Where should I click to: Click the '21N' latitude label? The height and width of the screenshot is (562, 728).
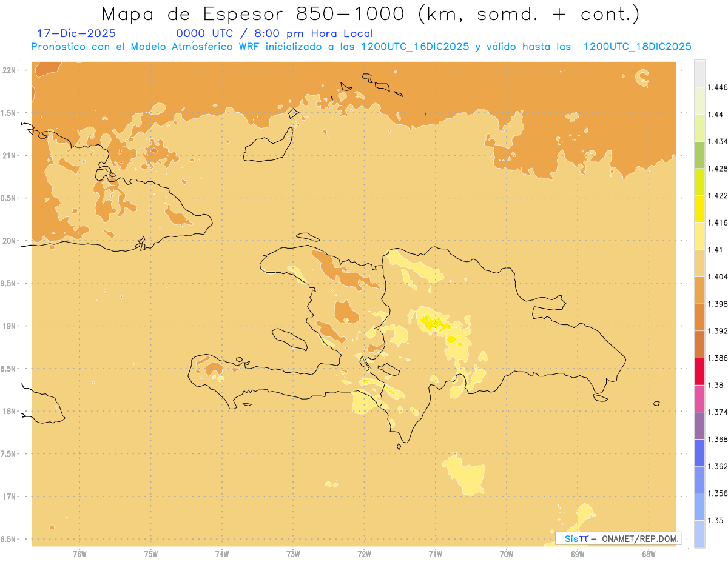(9, 155)
